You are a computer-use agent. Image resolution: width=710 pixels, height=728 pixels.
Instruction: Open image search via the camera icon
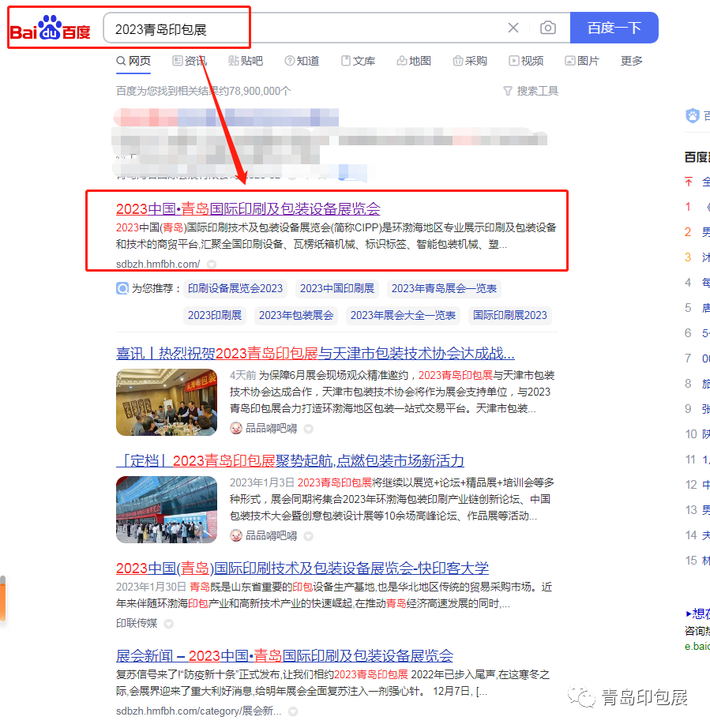548,28
